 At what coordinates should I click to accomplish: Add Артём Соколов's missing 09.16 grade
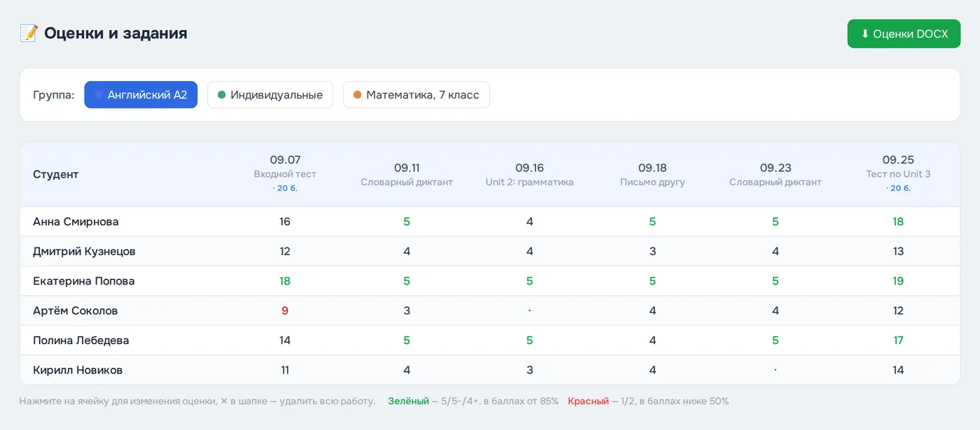(529, 310)
